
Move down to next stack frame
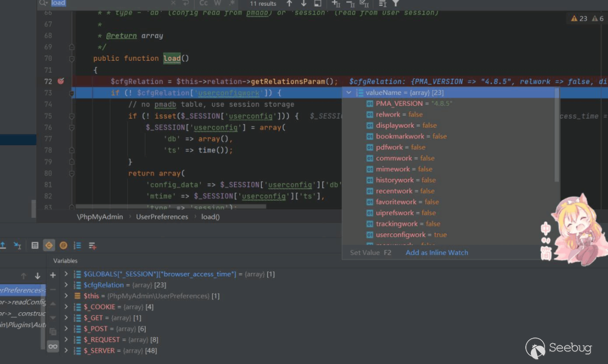(38, 276)
